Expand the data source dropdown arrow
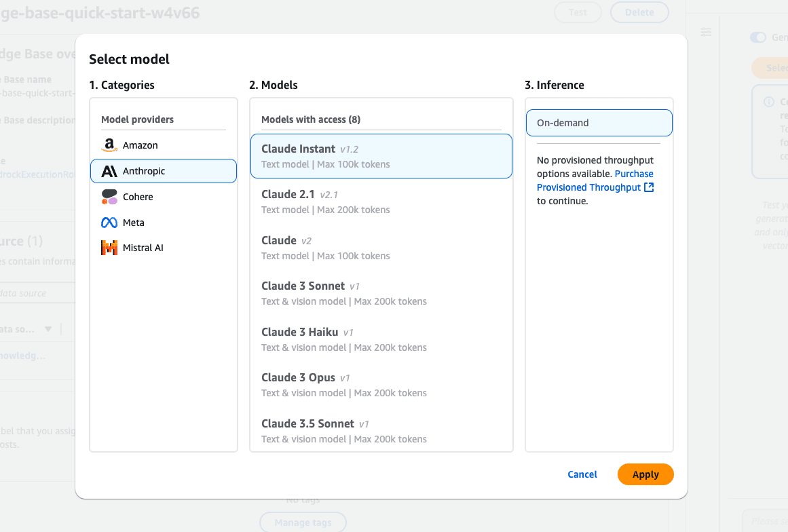This screenshot has width=788, height=532. pyautogui.click(x=48, y=329)
